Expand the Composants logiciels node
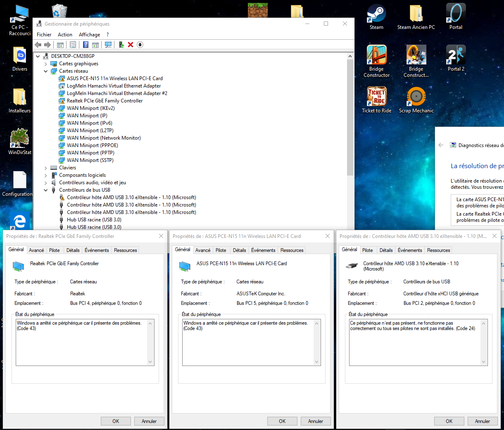 [46, 175]
